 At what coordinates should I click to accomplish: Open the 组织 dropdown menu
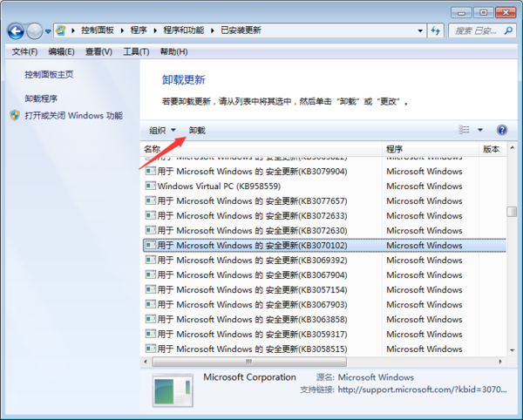pyautogui.click(x=162, y=131)
